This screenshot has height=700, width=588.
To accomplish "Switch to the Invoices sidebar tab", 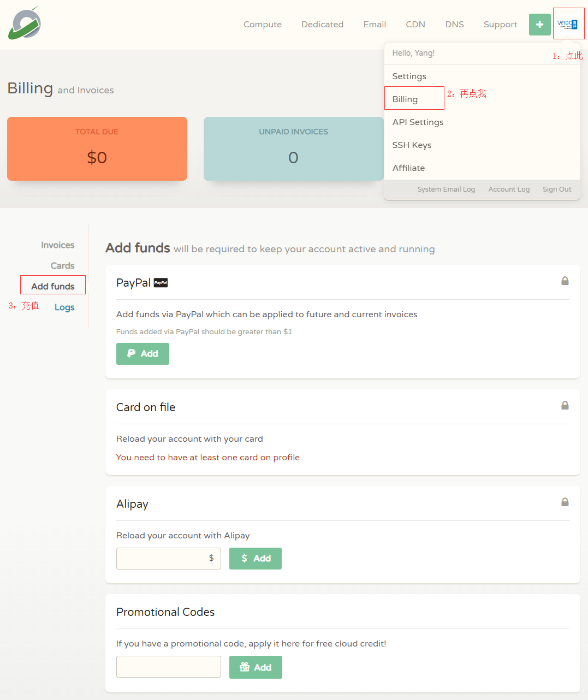I will tap(57, 245).
